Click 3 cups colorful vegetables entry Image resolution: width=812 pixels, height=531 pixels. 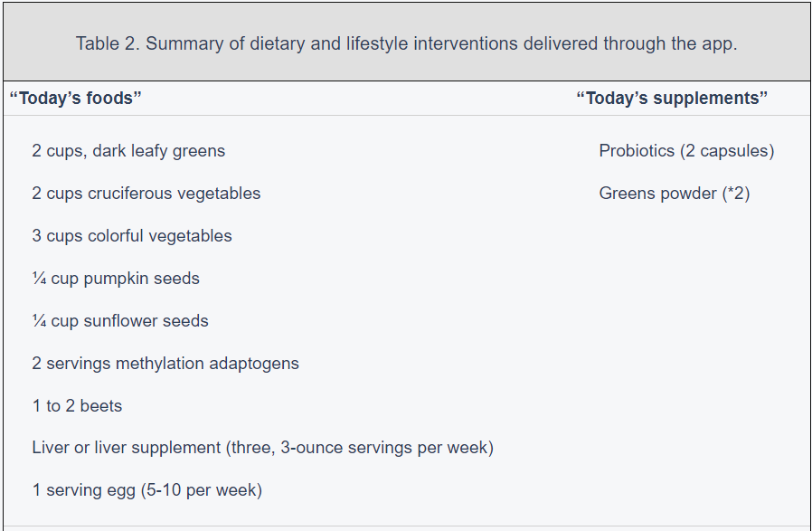click(132, 236)
